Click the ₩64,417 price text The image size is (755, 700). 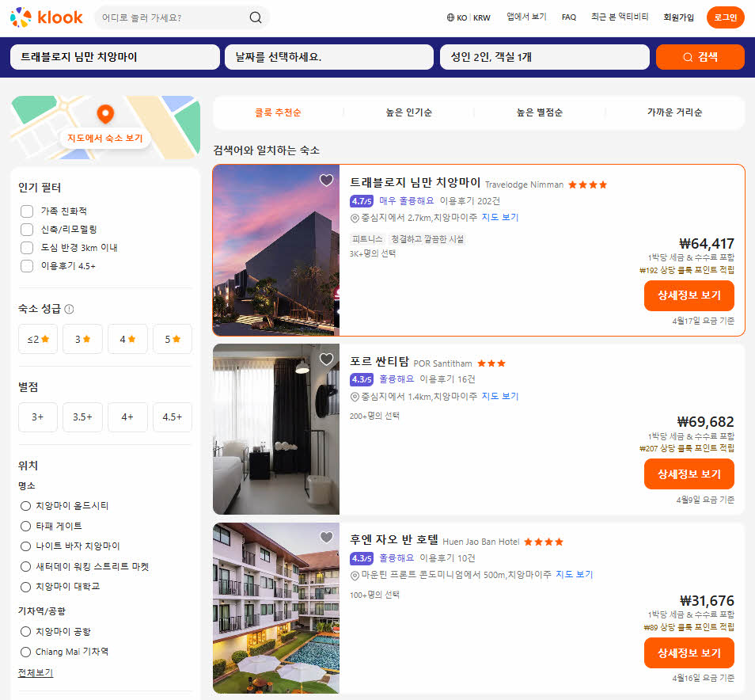point(707,244)
